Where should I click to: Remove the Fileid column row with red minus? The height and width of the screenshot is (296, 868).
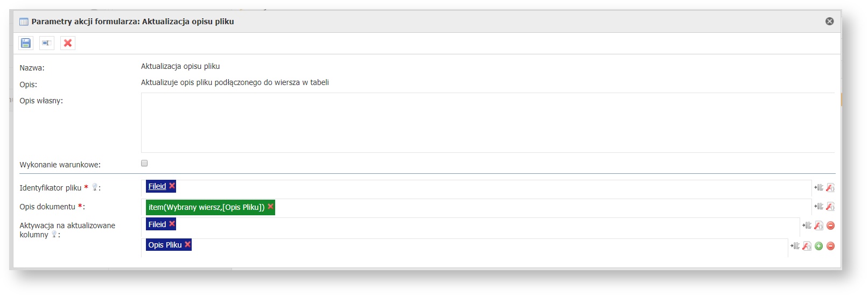[830, 225]
